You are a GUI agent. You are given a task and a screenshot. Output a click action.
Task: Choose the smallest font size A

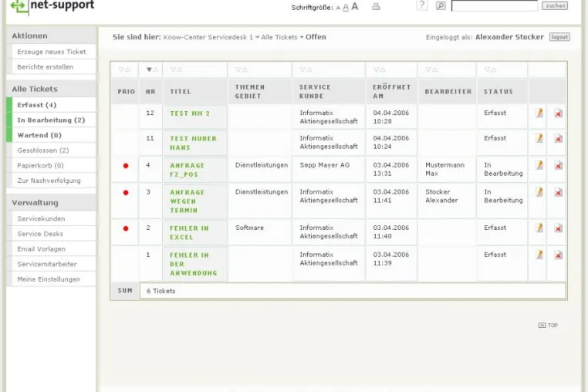pyautogui.click(x=338, y=8)
